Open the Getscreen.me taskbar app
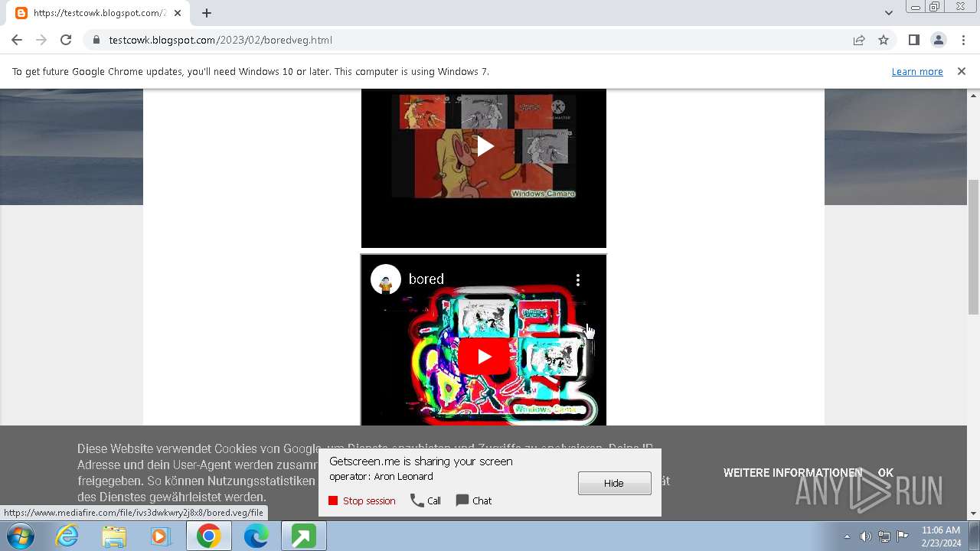Image resolution: width=980 pixels, height=551 pixels. coord(303,536)
